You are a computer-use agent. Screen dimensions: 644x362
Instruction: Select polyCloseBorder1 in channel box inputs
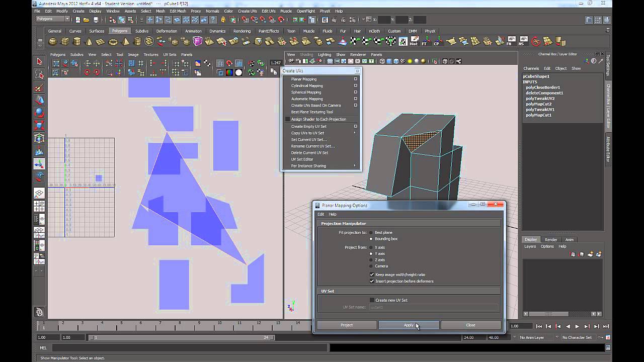(543, 87)
